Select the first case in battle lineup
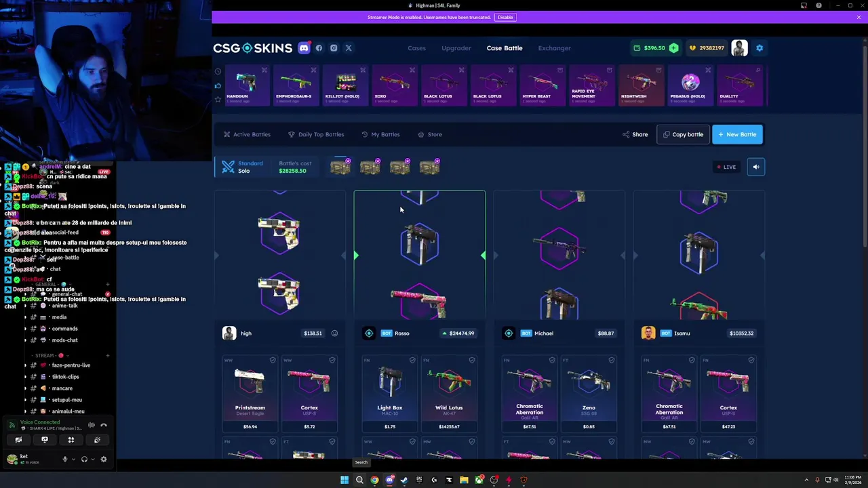This screenshot has height=488, width=868. 340,167
